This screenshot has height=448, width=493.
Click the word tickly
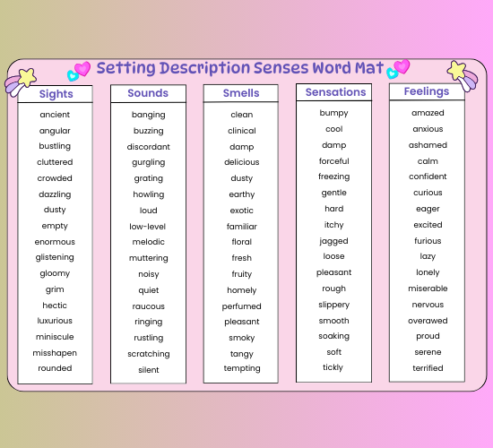click(333, 367)
